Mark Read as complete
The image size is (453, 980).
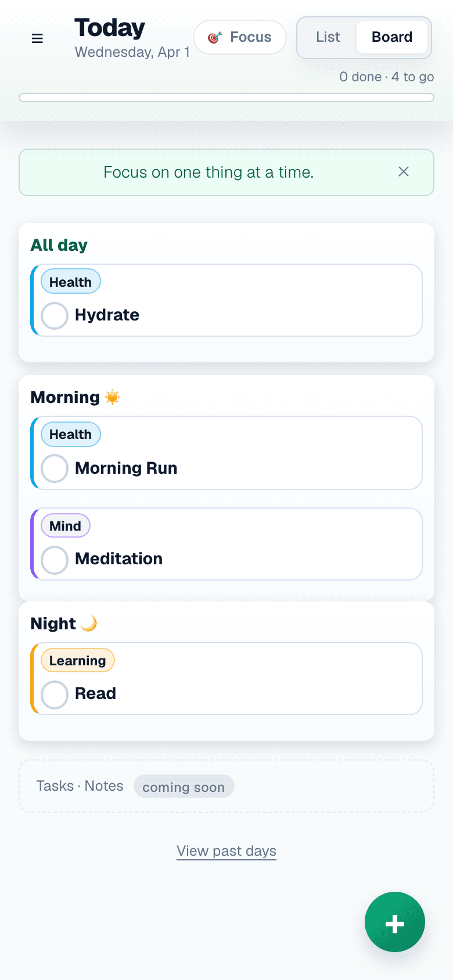tap(54, 694)
